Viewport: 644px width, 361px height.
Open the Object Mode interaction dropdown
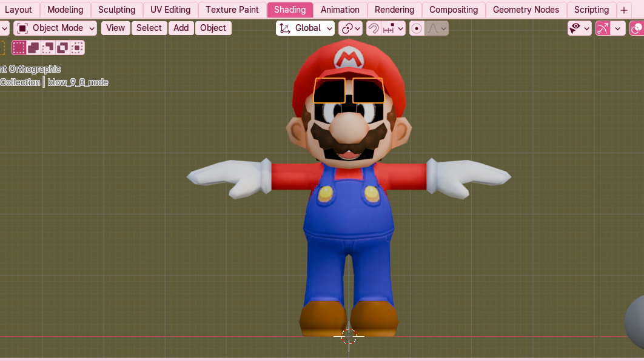point(55,28)
